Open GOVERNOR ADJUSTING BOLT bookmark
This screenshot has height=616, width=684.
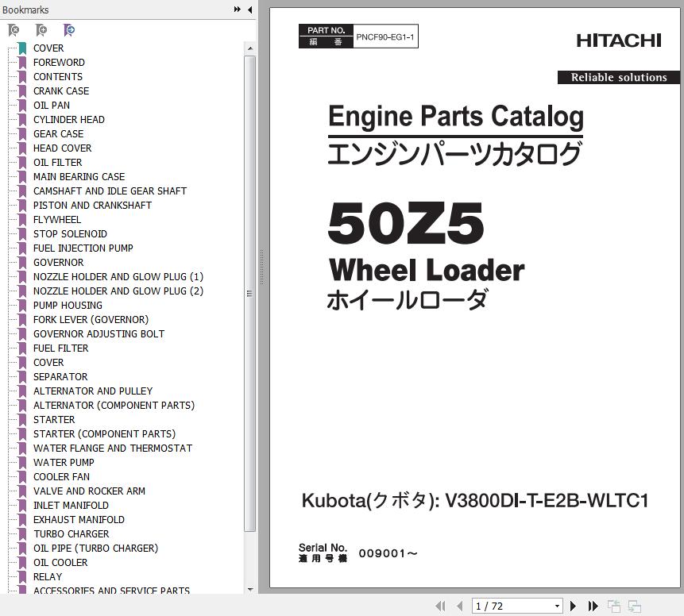click(x=99, y=334)
